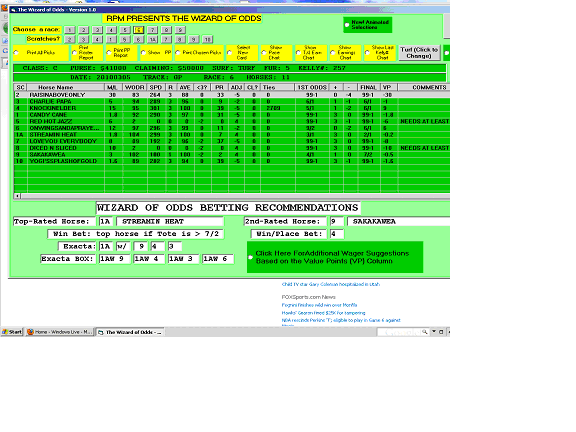Screen dimensions: 576x432
Task: Click the FINAL column header
Action: point(368,87)
